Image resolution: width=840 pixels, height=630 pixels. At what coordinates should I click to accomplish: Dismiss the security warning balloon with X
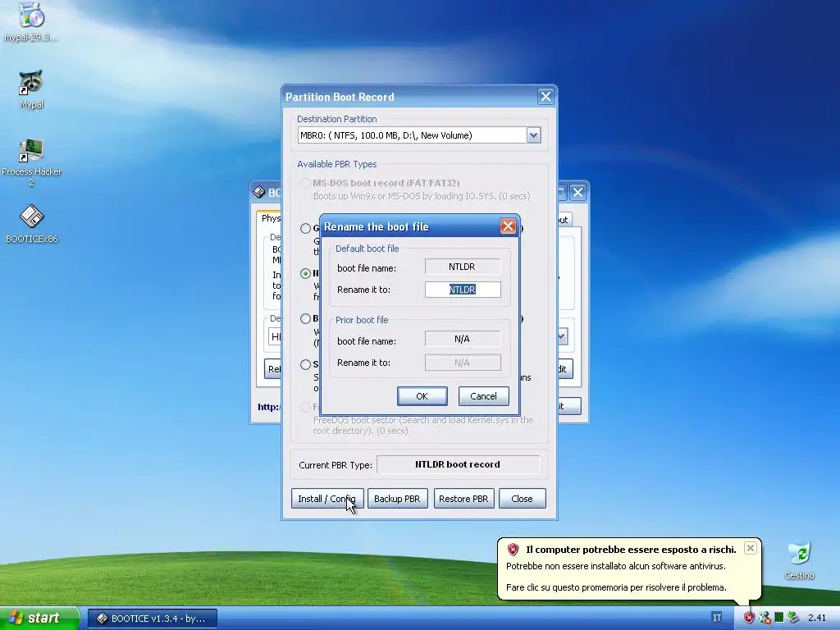(x=750, y=548)
